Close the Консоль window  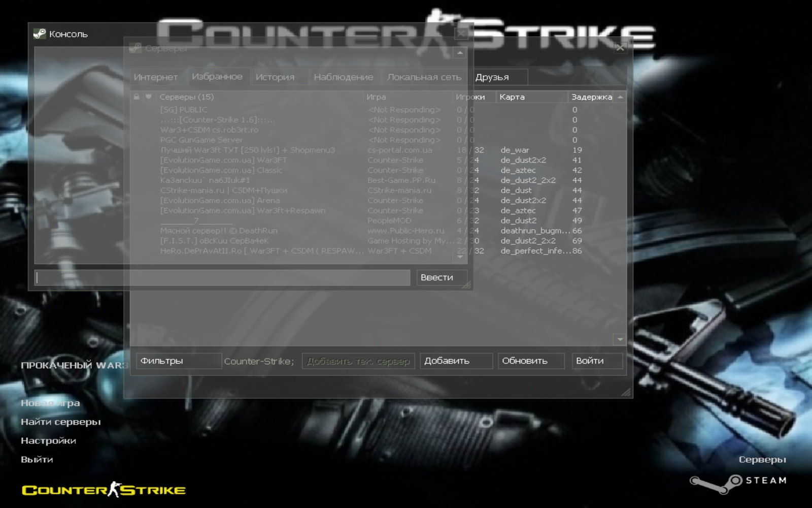point(460,34)
